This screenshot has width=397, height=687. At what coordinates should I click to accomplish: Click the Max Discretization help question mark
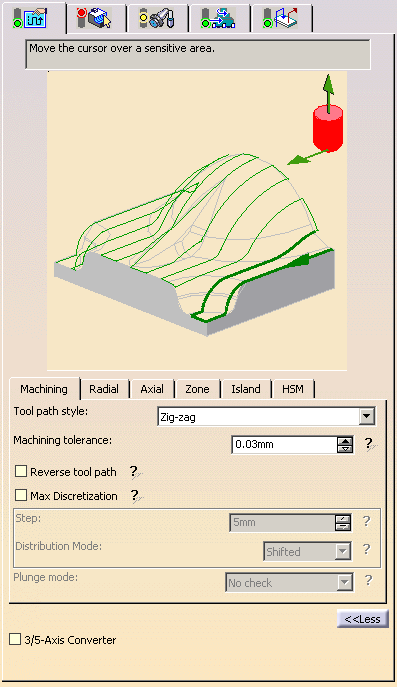tap(136, 496)
